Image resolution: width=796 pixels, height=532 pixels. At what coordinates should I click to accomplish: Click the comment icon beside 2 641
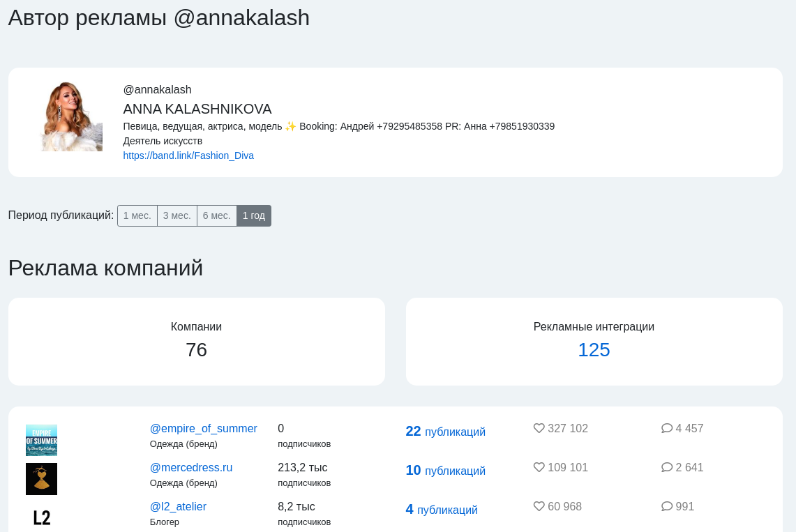667,467
